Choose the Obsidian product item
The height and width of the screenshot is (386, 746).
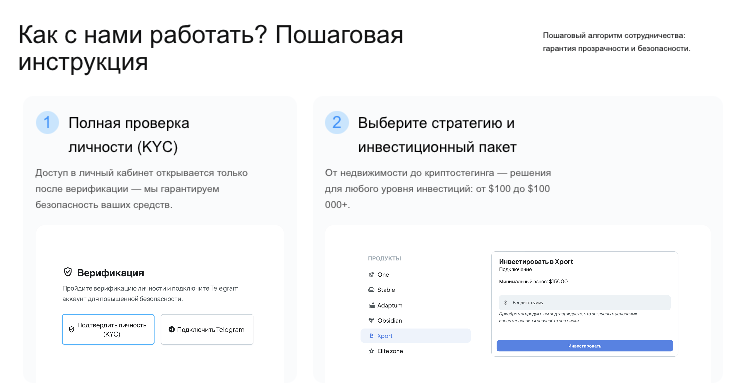click(385, 320)
